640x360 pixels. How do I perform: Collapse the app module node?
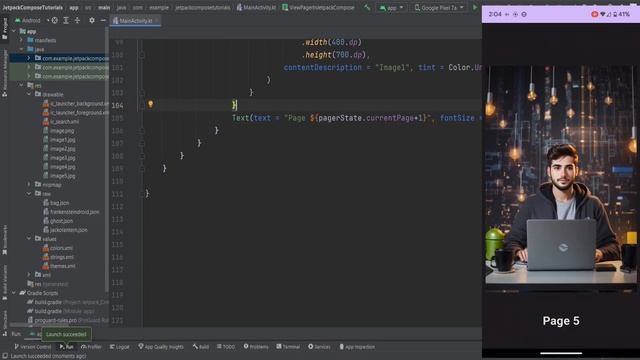14,31
